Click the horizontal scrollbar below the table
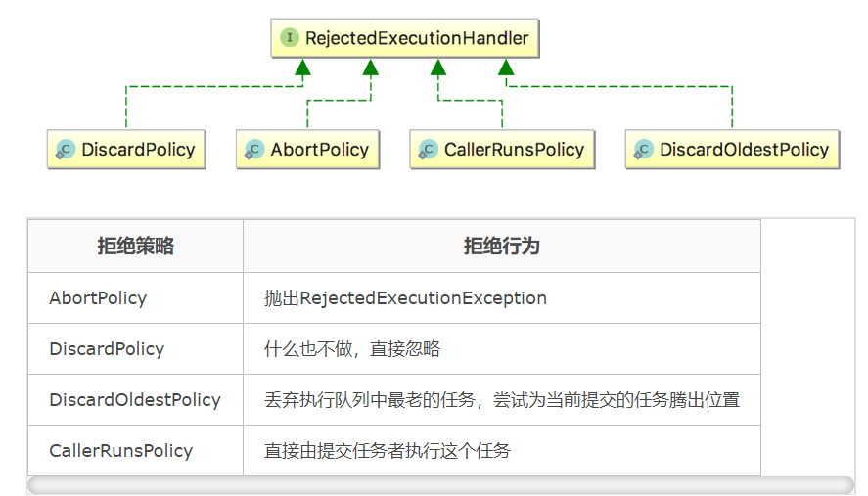The width and height of the screenshot is (868, 496). pos(440,485)
